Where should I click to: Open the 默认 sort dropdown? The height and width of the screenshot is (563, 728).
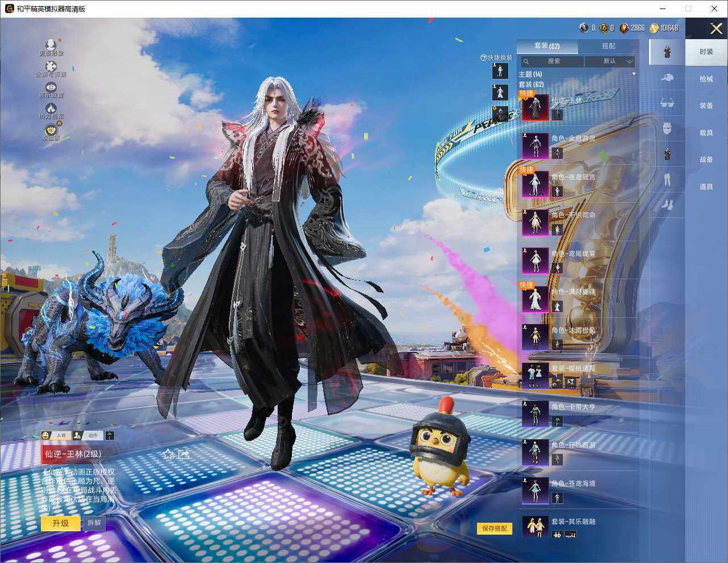tap(610, 61)
